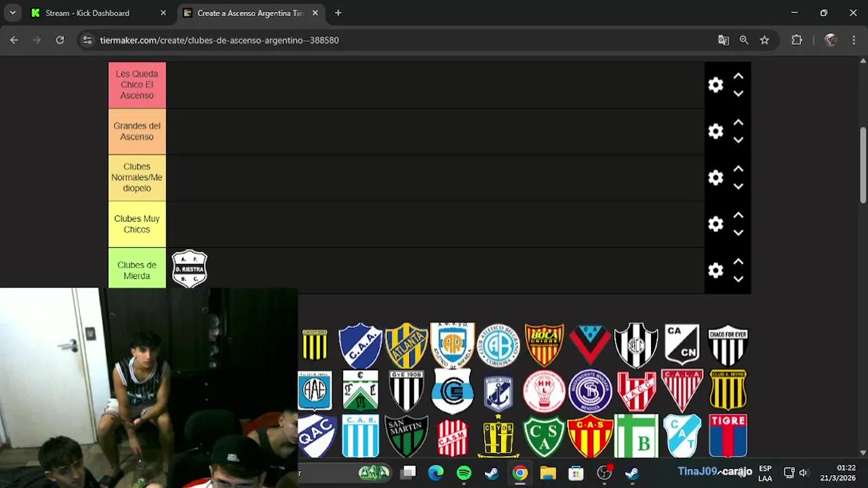
Task: Move Grandes del Ascenso row up
Action: [738, 123]
